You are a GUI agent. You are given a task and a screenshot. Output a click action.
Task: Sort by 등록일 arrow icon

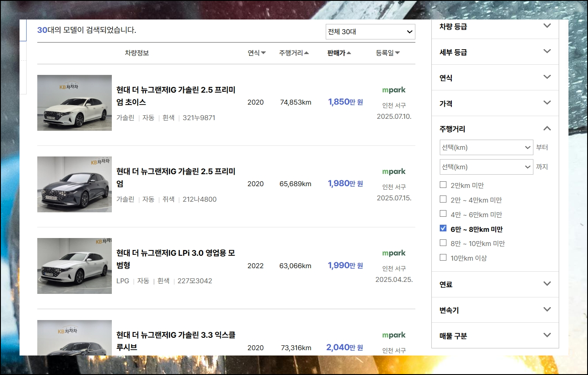tap(398, 53)
